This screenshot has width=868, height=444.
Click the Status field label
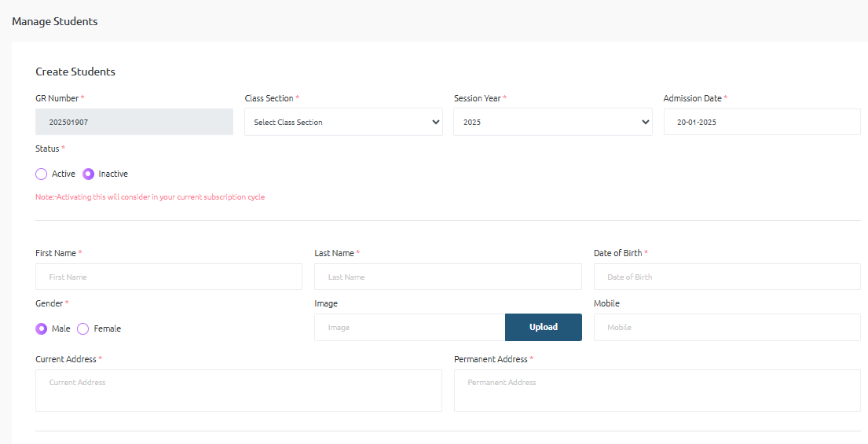coord(47,149)
